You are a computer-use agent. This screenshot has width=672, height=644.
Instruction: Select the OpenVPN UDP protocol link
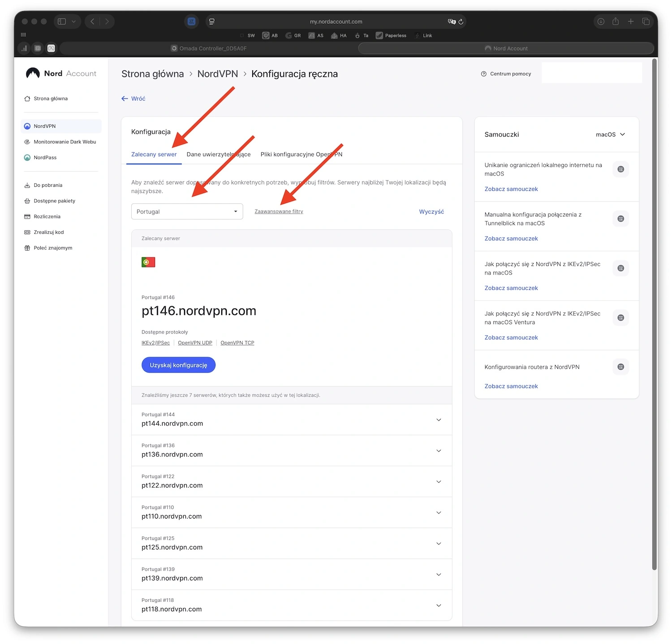195,343
